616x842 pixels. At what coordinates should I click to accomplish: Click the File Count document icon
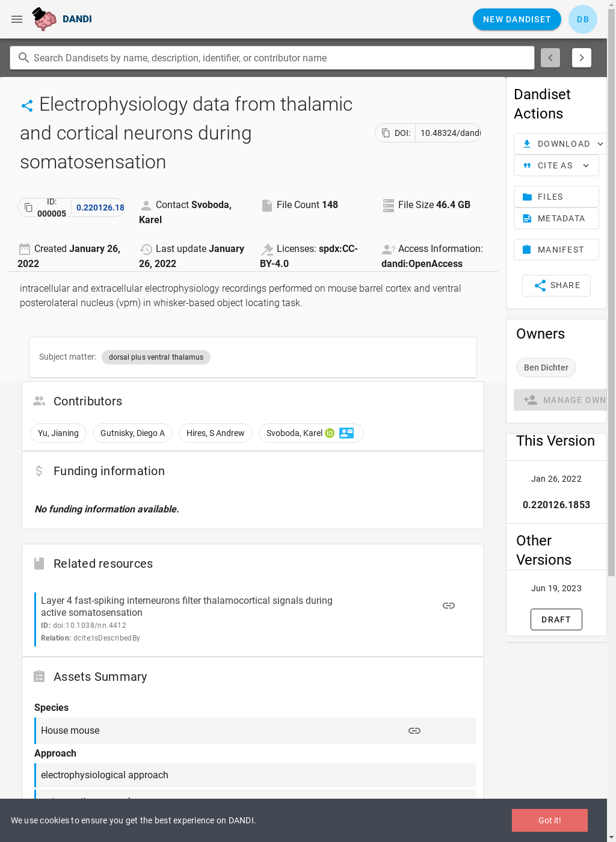click(267, 206)
